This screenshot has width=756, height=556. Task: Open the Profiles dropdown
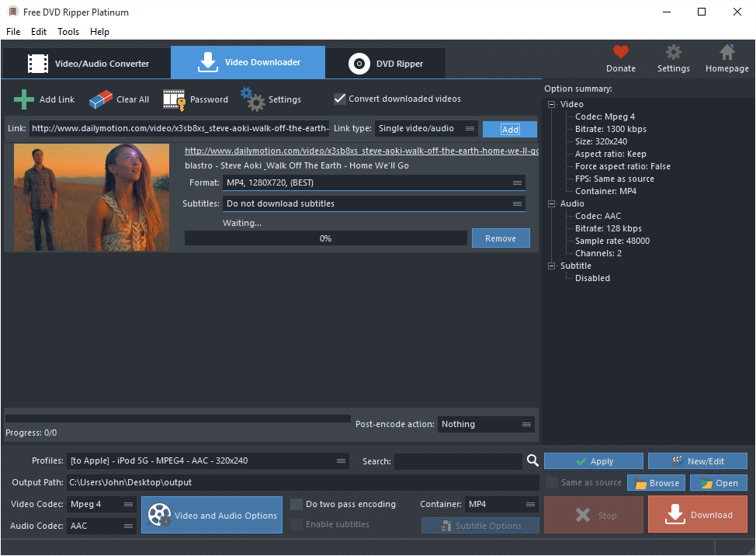(207, 460)
